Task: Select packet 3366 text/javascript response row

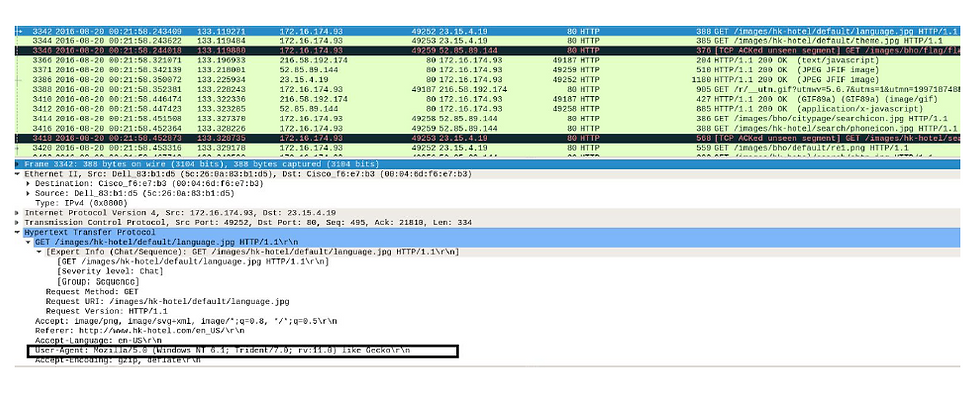Action: tap(488, 60)
